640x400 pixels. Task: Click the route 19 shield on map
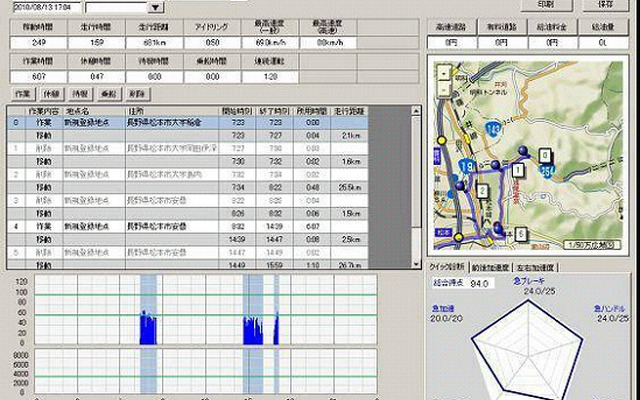coord(467,166)
